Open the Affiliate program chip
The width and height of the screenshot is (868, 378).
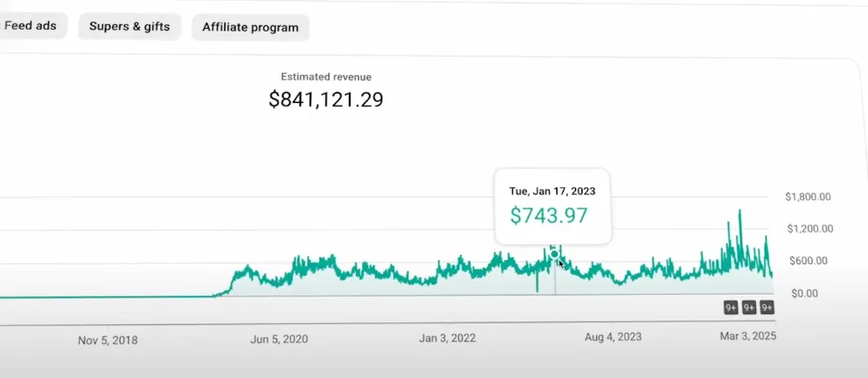point(250,28)
